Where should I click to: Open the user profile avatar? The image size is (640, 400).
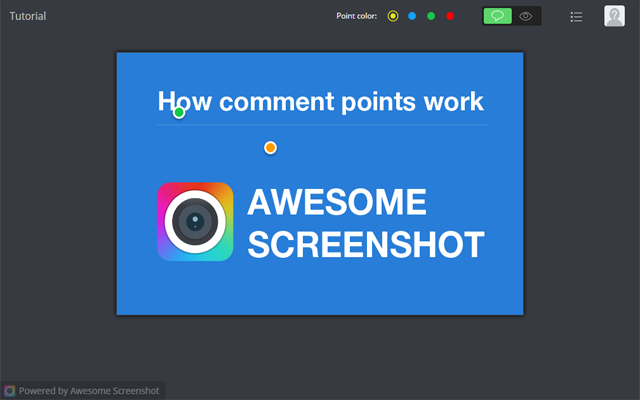(614, 16)
